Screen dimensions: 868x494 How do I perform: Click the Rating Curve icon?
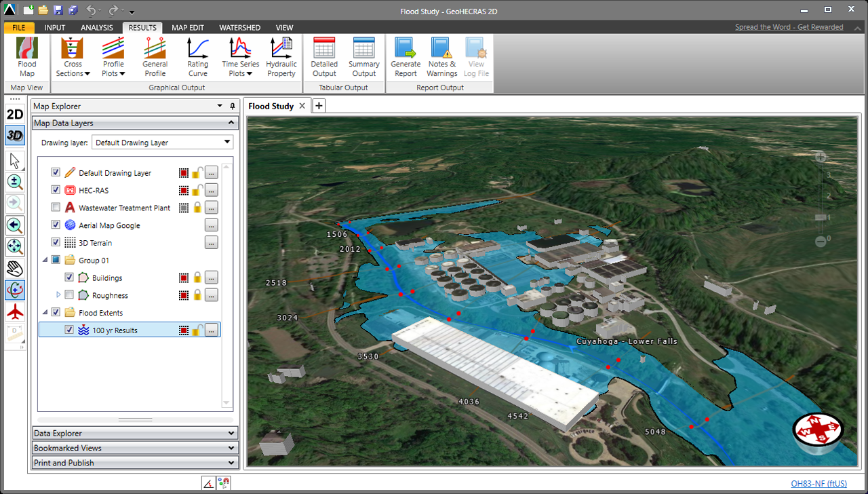pos(197,58)
